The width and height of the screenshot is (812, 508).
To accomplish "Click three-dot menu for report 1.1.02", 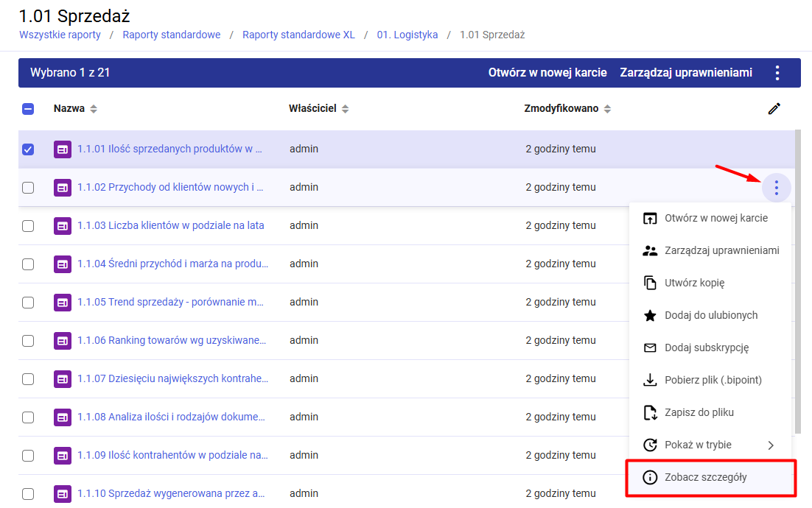I will coord(776,188).
